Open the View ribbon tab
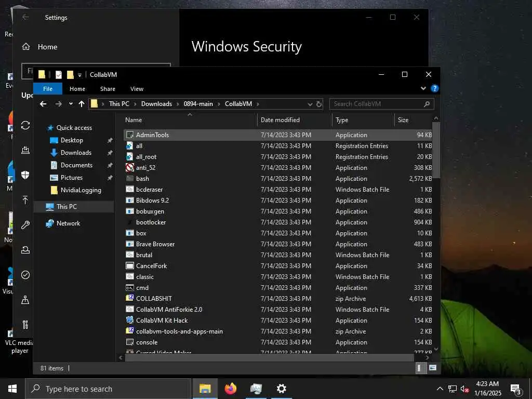 tap(137, 89)
